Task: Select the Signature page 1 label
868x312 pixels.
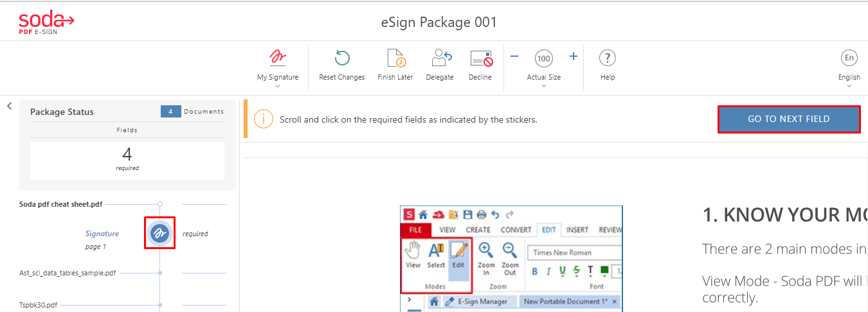Action: pyautogui.click(x=102, y=240)
